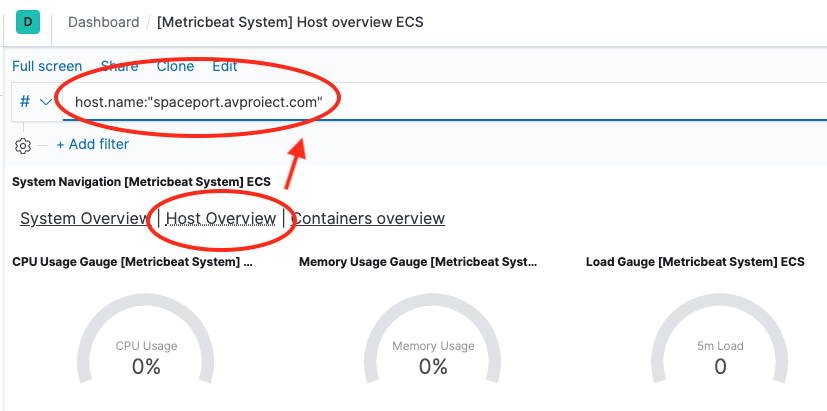Click the Memory Usage gauge
Viewport: 827px width, 411px height.
tap(433, 357)
